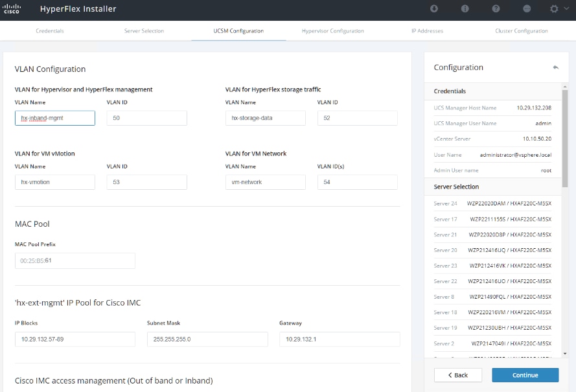Open the IP Addresses tab
Image resolution: width=576 pixels, height=392 pixels.
click(427, 31)
